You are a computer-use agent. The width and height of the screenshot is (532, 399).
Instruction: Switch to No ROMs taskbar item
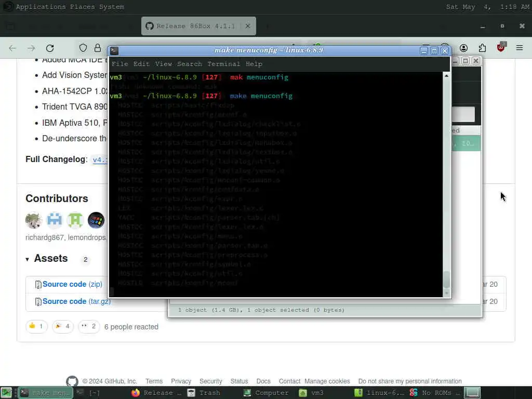pos(435,393)
